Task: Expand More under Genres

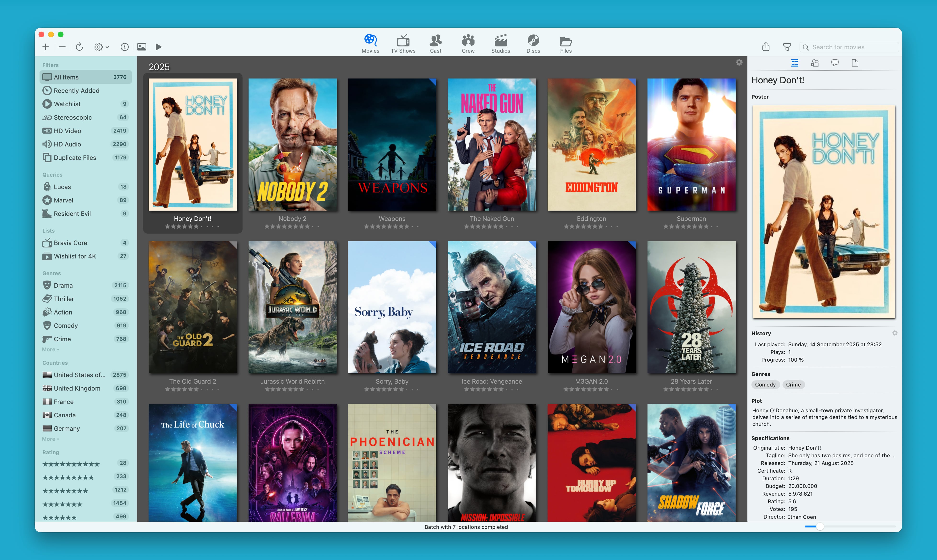Action: [50, 349]
